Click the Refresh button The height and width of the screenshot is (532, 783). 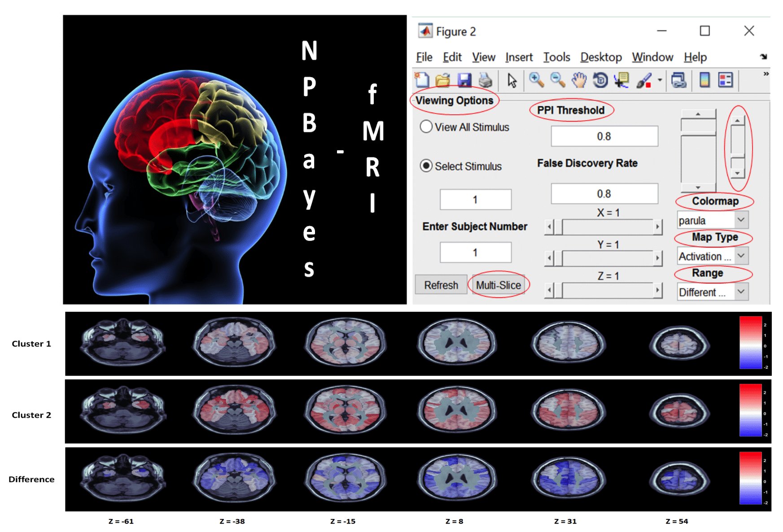pyautogui.click(x=441, y=285)
